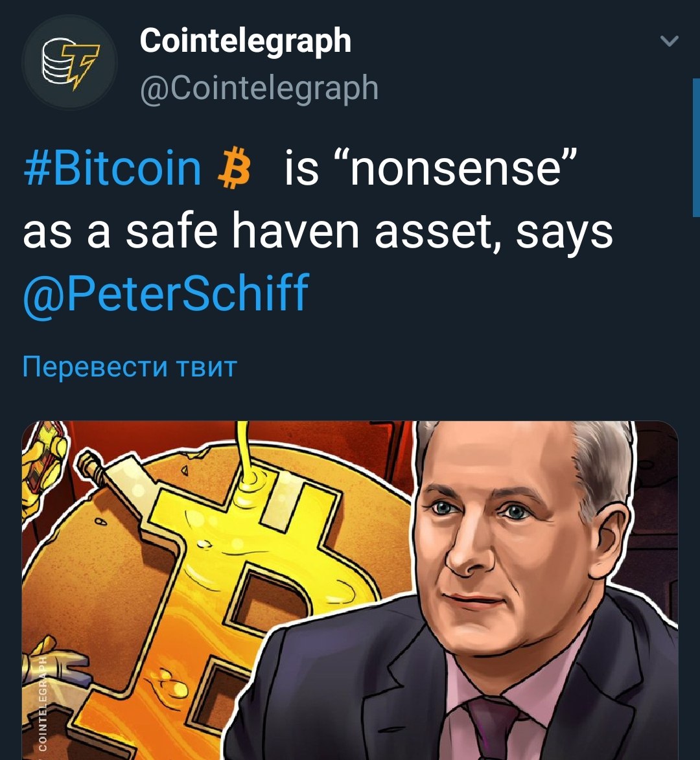
Task: Tap the coin-stack logo inside the avatar
Action: (70, 63)
